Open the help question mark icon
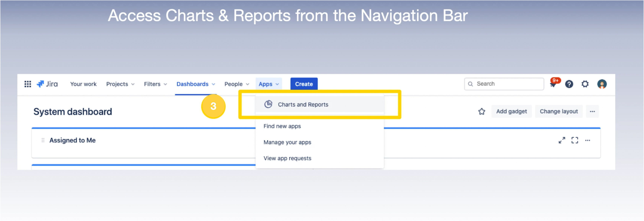 click(x=569, y=84)
